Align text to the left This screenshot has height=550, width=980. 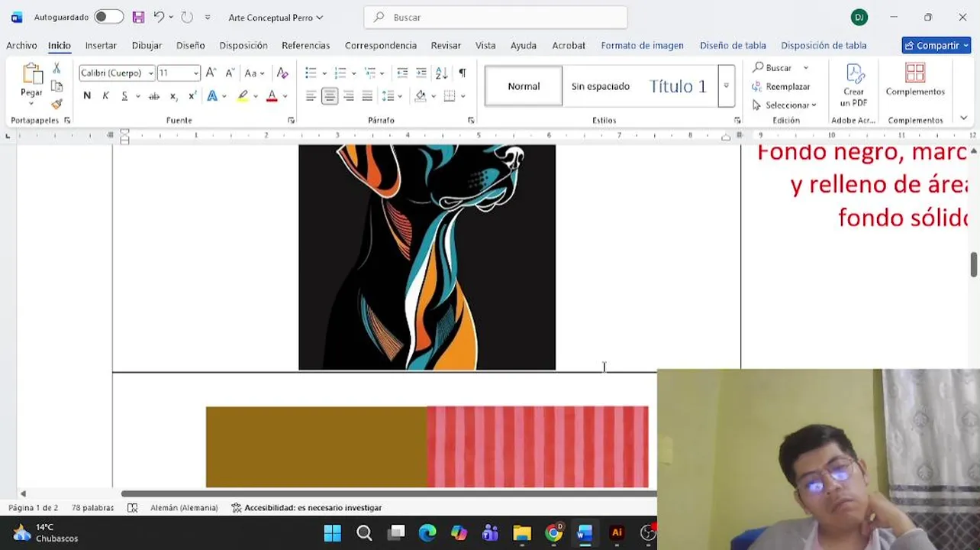311,96
